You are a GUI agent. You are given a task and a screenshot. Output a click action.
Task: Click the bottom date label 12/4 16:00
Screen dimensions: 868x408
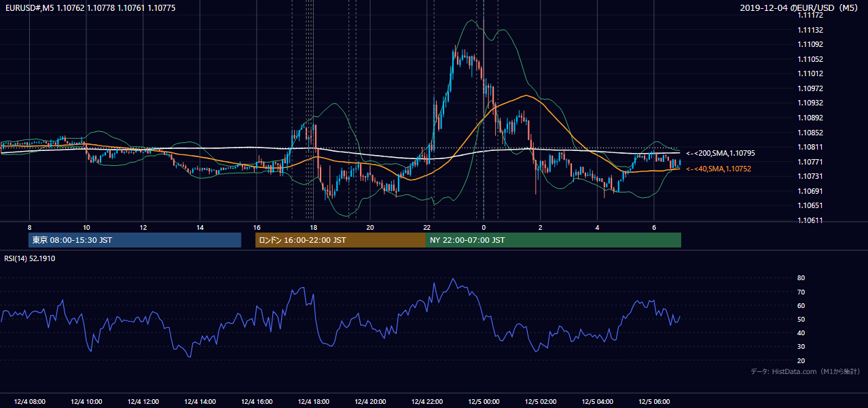[x=257, y=402]
